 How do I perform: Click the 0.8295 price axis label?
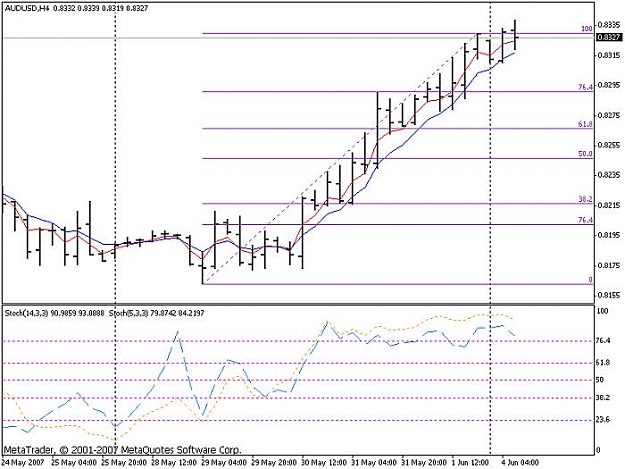[609, 85]
